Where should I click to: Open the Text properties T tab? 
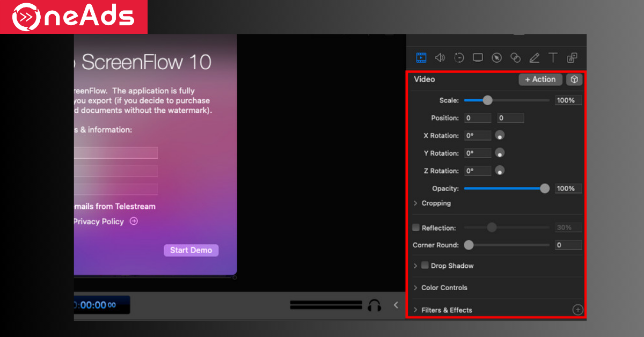[553, 57]
